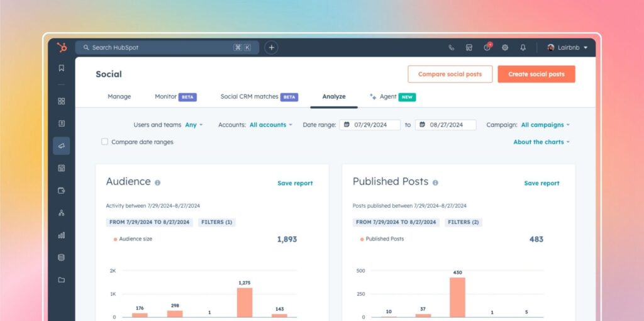Open the Content icon in sidebar
The width and height of the screenshot is (644, 321).
click(x=61, y=168)
